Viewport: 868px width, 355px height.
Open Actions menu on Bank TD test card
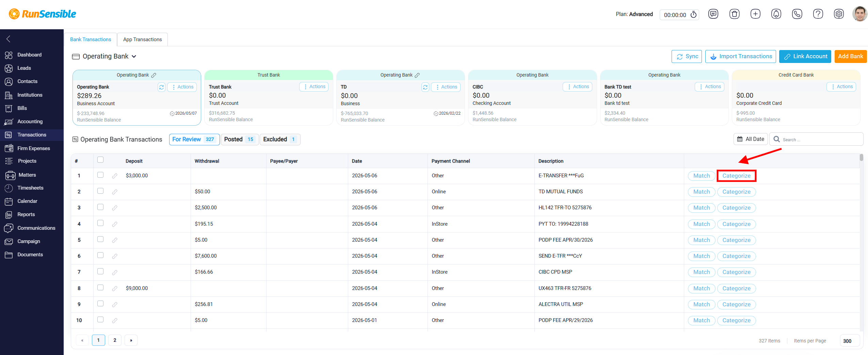pos(709,87)
